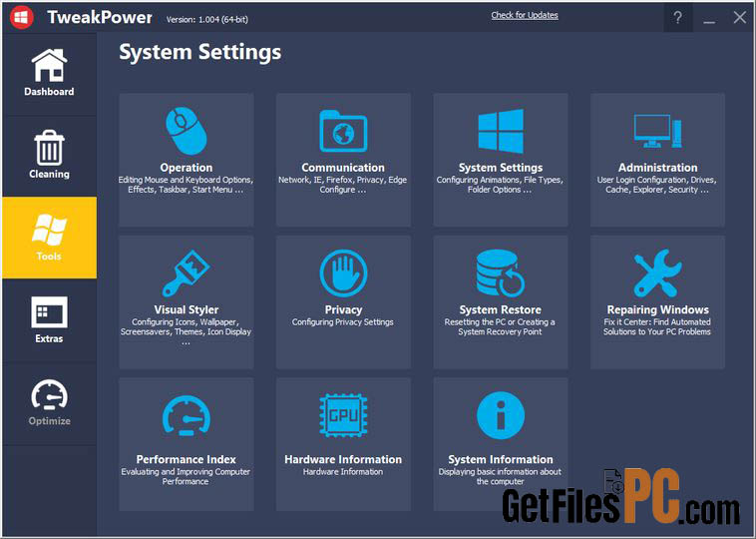Open the Communication globe folder icon
This screenshot has width=756, height=539.
click(343, 131)
